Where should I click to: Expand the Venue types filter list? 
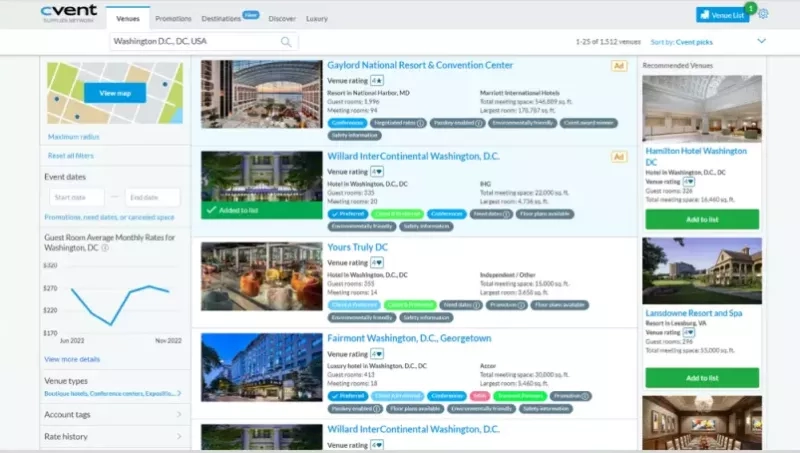(x=113, y=393)
